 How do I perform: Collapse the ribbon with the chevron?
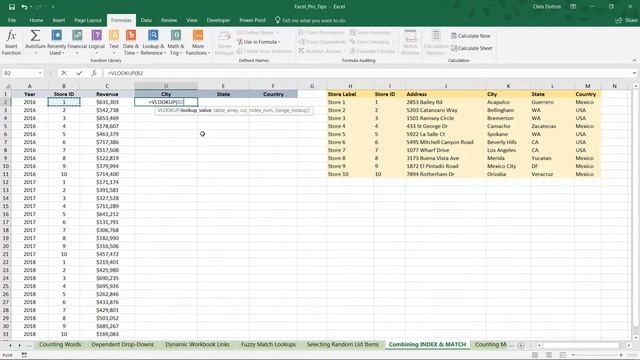634,60
